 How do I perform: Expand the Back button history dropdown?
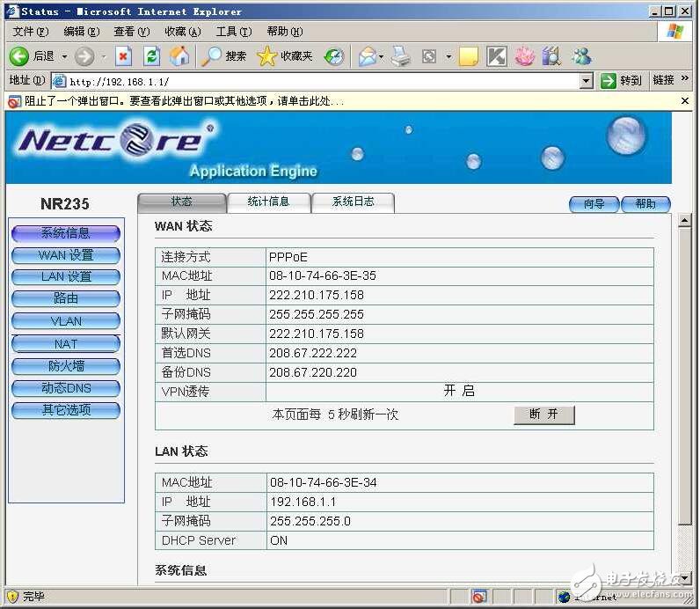tap(65, 56)
